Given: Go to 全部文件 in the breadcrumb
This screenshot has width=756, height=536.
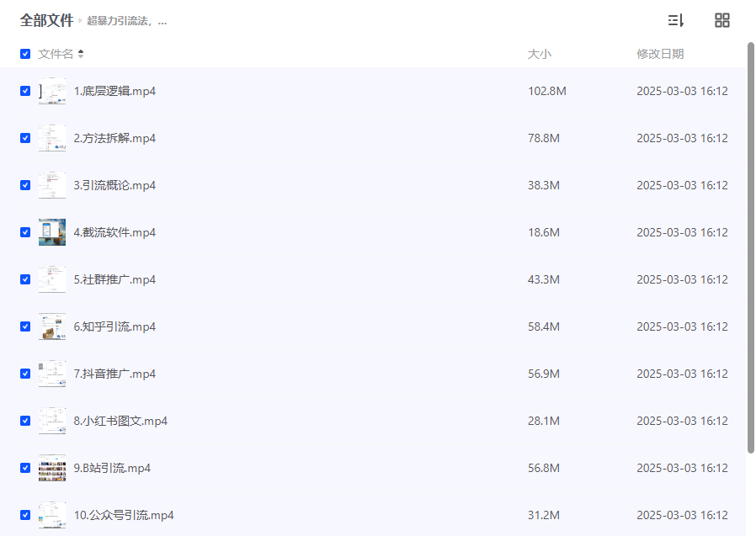Looking at the screenshot, I should click(x=46, y=20).
